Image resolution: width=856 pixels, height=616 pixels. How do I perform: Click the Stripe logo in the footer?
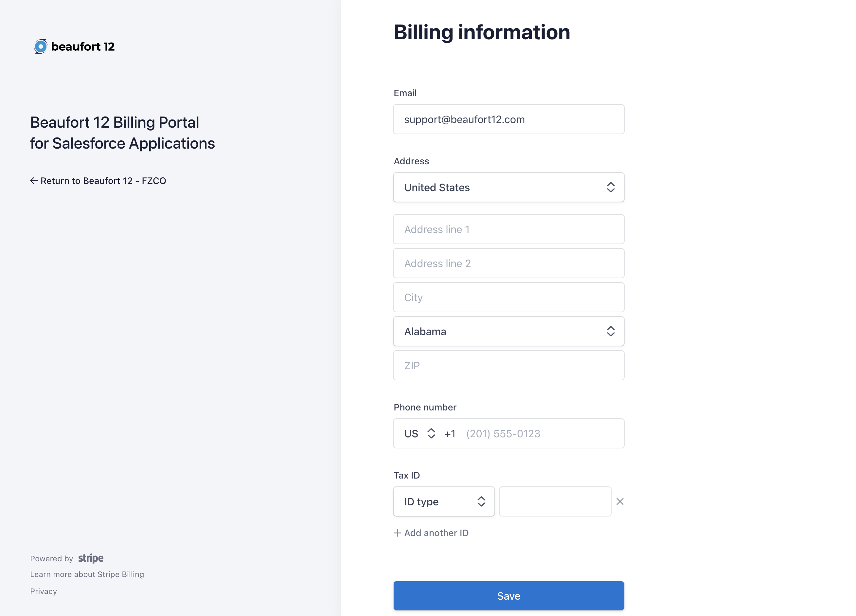pos(91,558)
